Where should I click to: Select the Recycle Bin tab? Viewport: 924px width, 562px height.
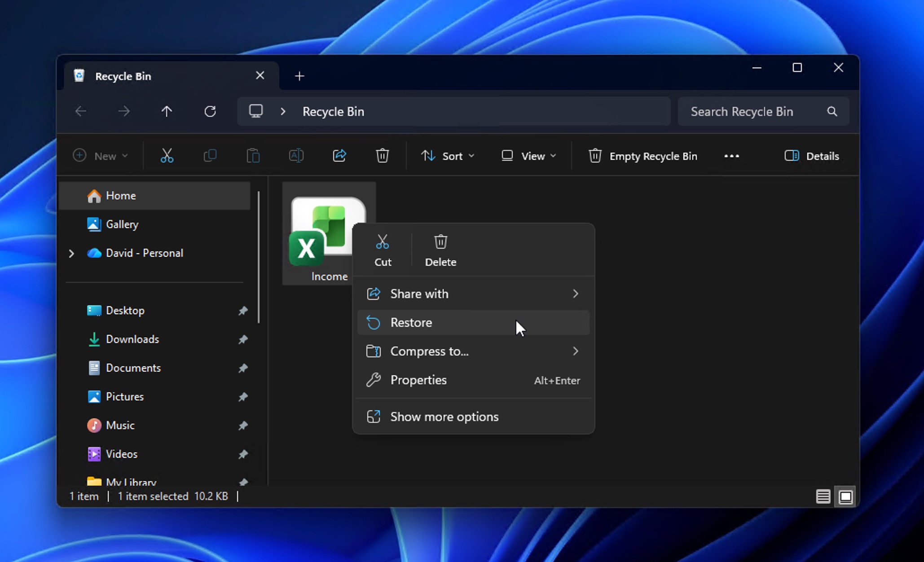[172, 76]
